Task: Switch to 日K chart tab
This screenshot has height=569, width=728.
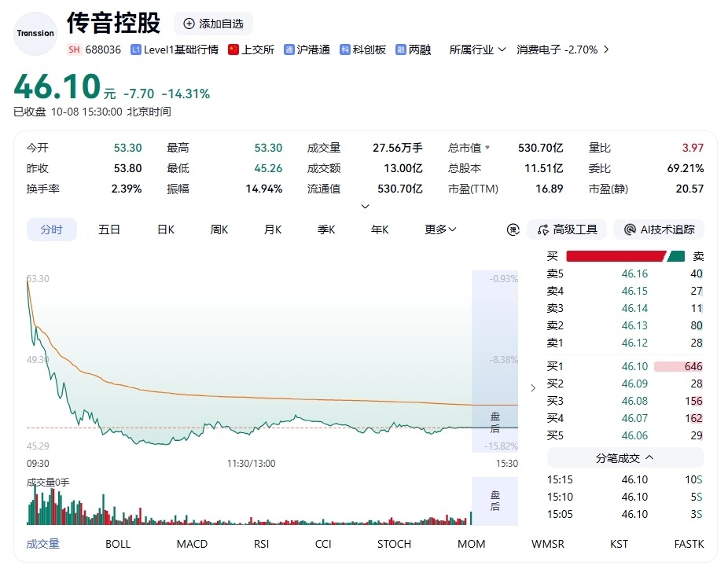Action: point(166,229)
